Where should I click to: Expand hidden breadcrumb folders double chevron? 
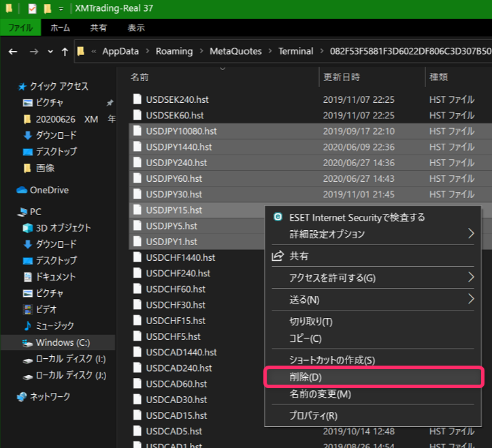click(93, 51)
